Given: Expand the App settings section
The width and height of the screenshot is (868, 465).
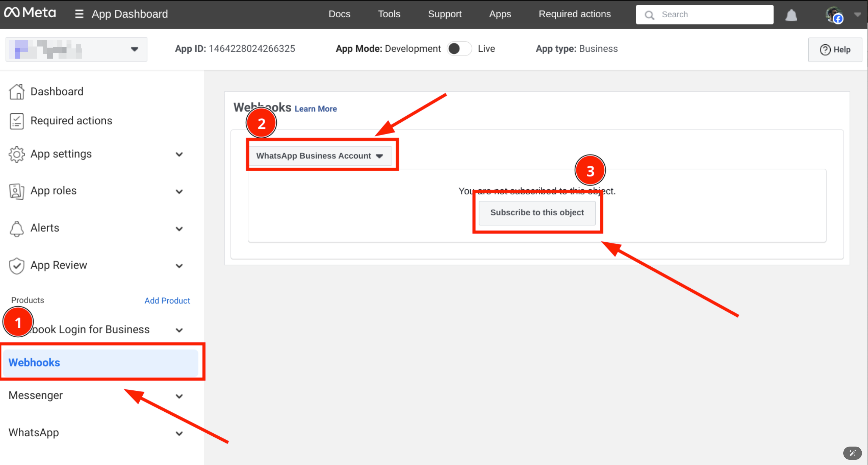Looking at the screenshot, I should tap(179, 154).
